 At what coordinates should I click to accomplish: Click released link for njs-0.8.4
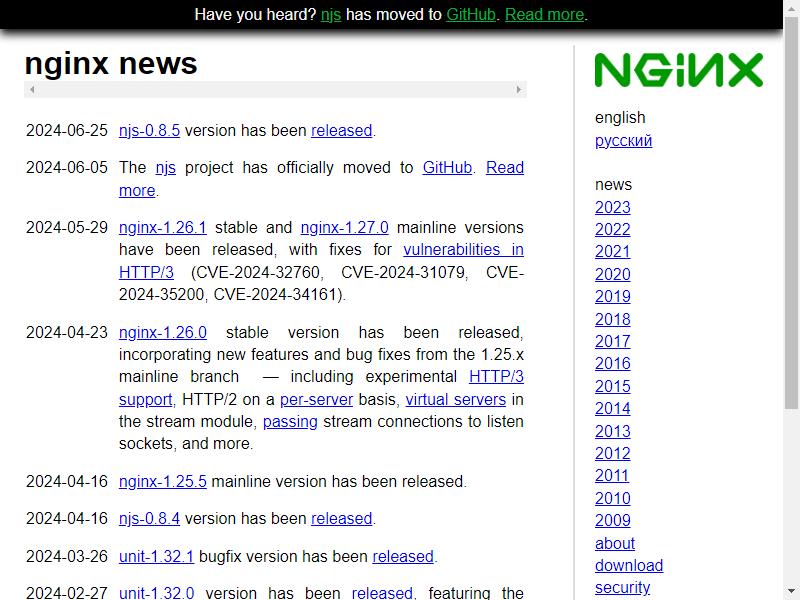(342, 518)
